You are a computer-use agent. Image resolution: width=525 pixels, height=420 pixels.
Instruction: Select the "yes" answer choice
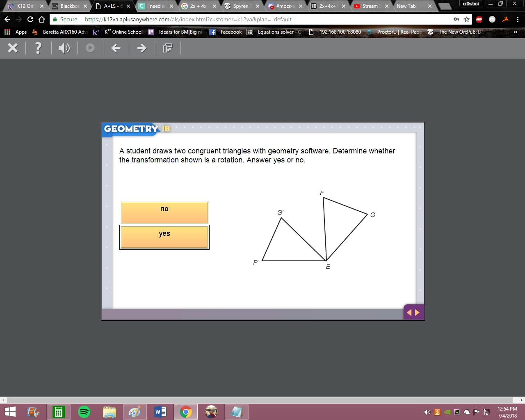(164, 237)
